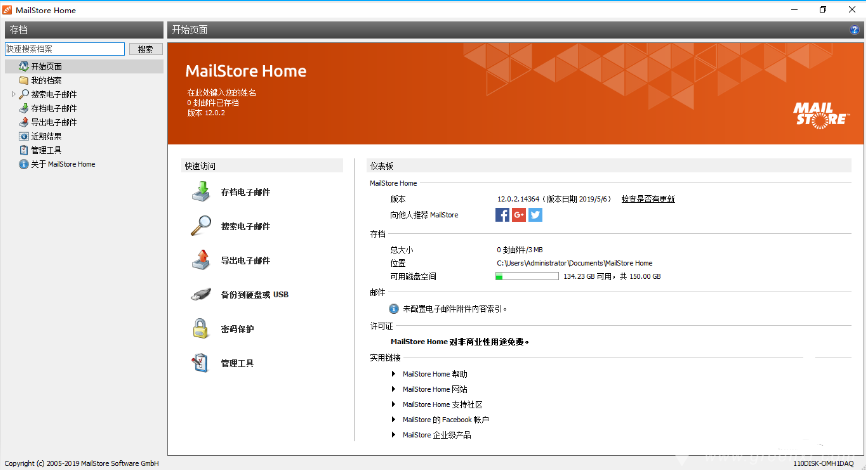Expand the 搜索电子邮件 tree node arrow
The height and width of the screenshot is (470, 866).
(13, 94)
